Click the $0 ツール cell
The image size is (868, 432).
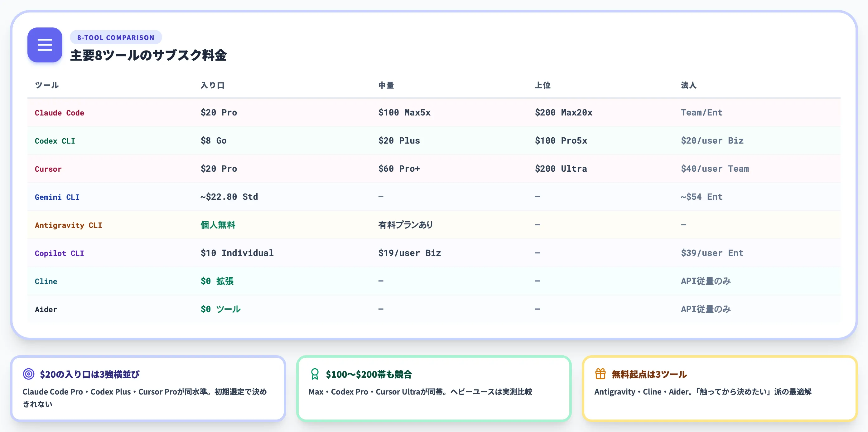point(221,309)
